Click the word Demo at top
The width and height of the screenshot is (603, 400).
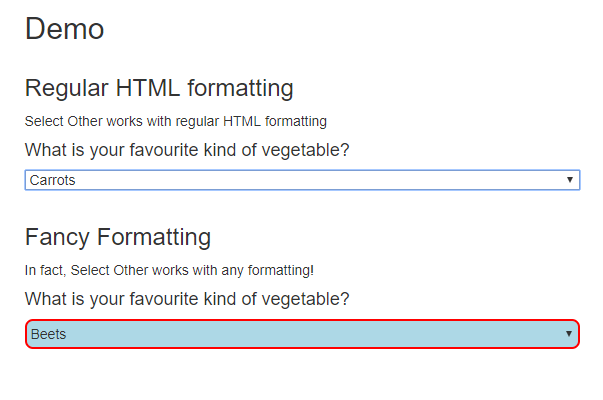pyautogui.click(x=64, y=29)
